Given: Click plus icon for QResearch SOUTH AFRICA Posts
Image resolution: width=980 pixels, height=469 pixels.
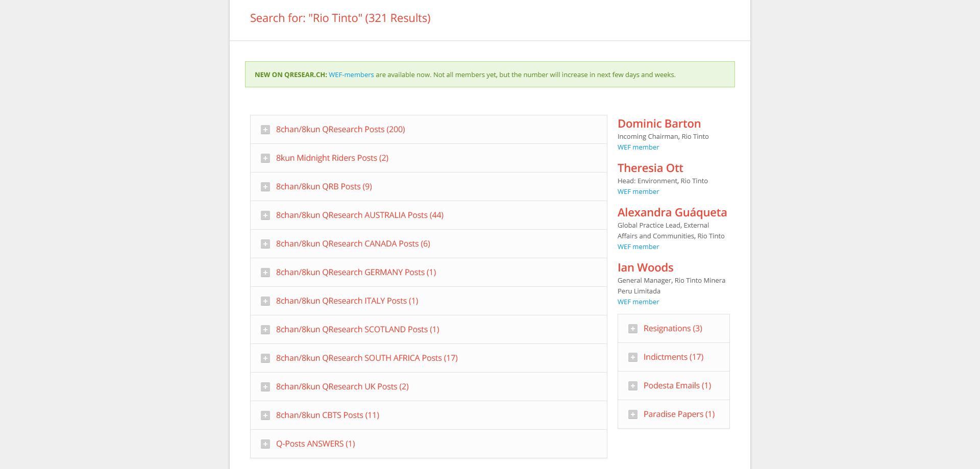Looking at the screenshot, I should click(265, 358).
